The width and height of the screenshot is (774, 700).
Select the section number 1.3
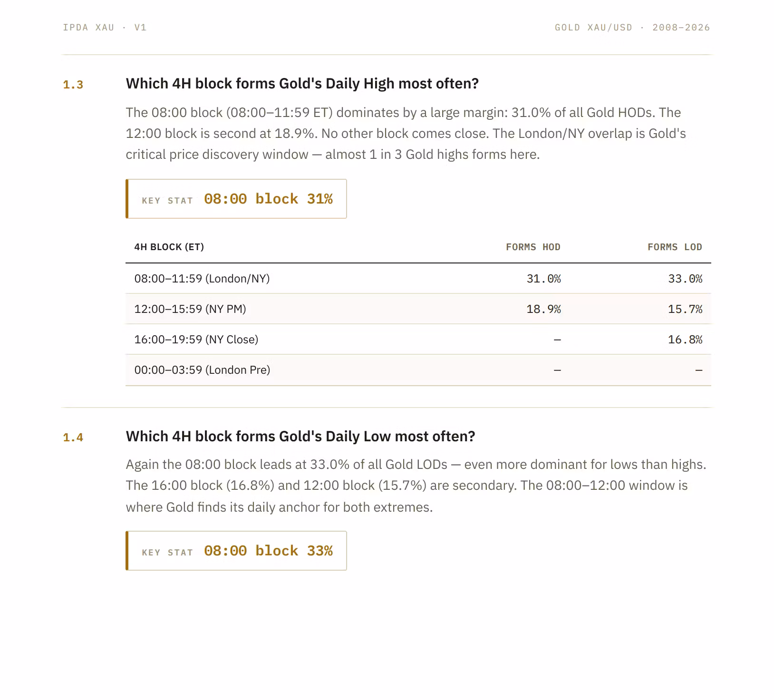[x=73, y=85]
